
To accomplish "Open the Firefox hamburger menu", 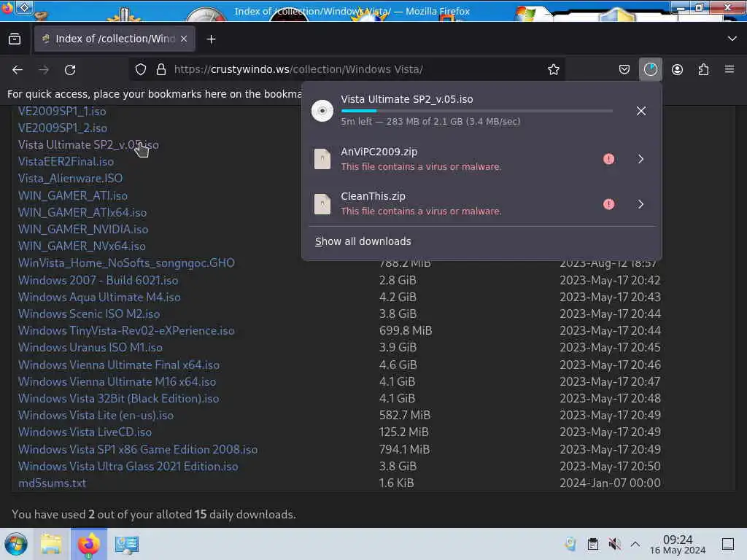I will point(729,69).
